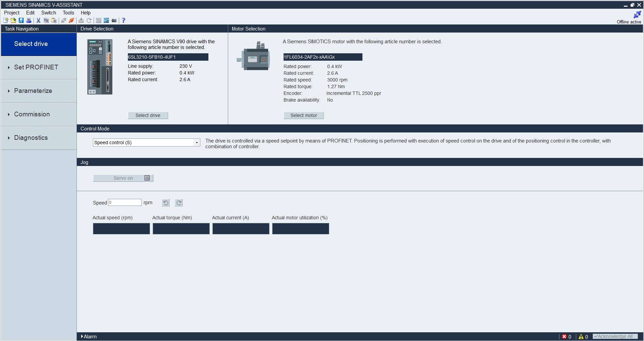Viewport: 644px width, 341px height.
Task: Click the Incremental TTL 2500 ppr encoder value
Action: [354, 93]
